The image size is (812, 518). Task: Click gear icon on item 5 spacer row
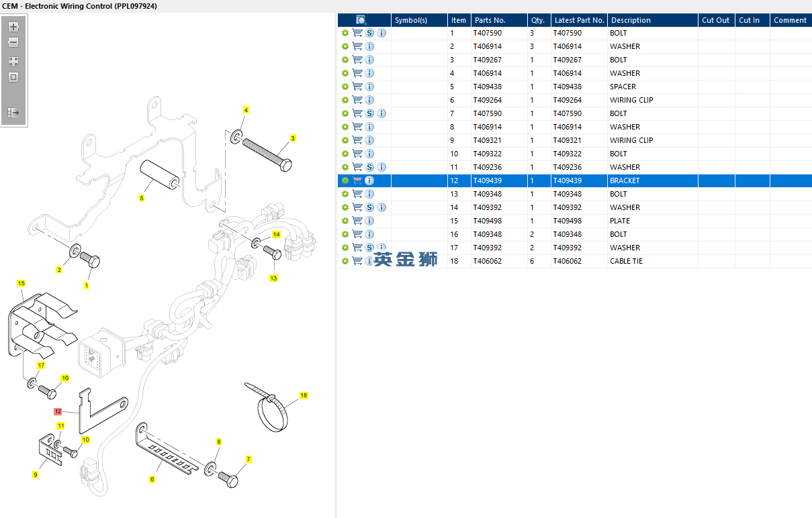pos(345,87)
